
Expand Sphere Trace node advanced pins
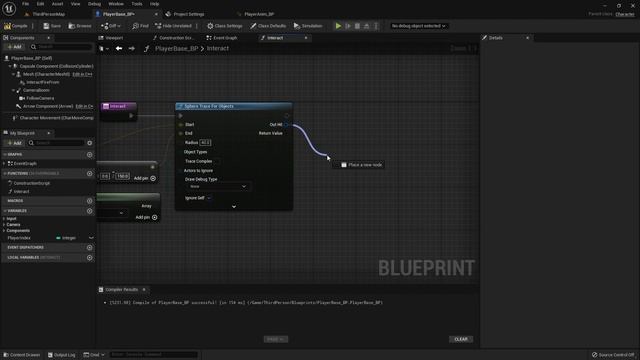click(234, 207)
